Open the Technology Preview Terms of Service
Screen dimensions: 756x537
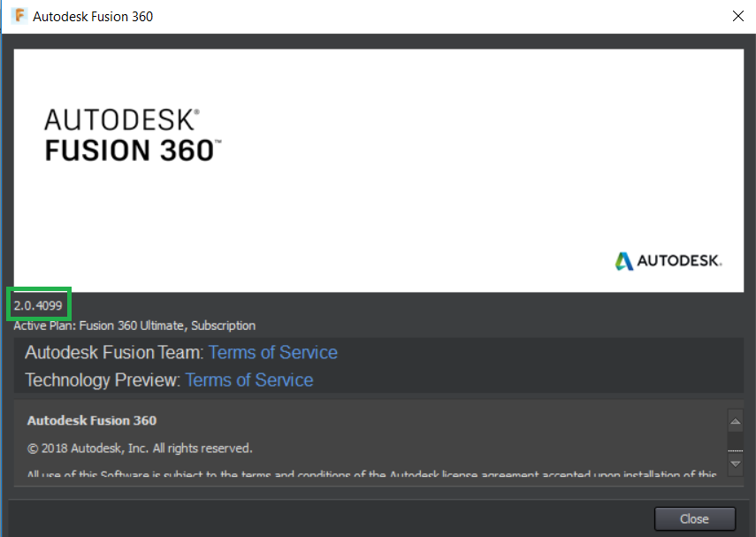[248, 380]
